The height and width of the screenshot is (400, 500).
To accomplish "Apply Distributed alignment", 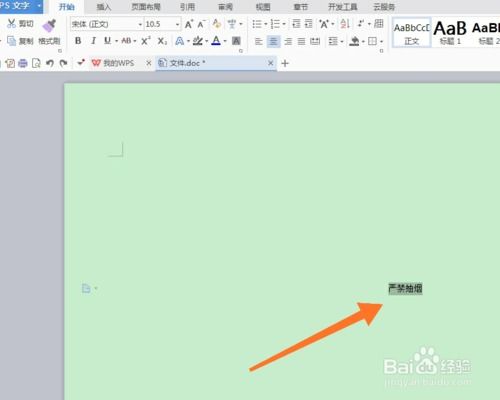I will tap(315, 41).
